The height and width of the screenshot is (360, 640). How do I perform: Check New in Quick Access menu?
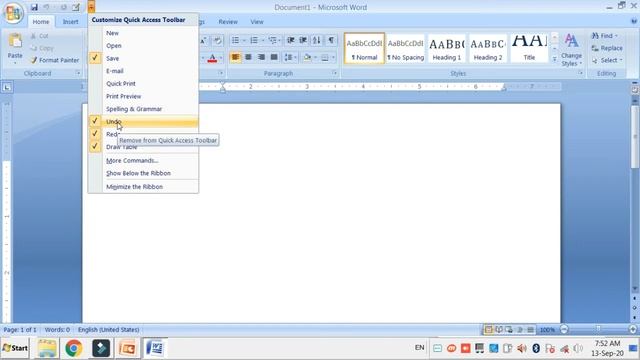143,33
